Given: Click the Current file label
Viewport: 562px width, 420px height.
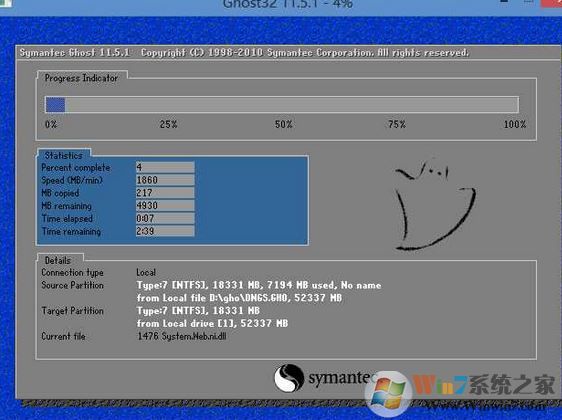Looking at the screenshot, I should [x=63, y=336].
